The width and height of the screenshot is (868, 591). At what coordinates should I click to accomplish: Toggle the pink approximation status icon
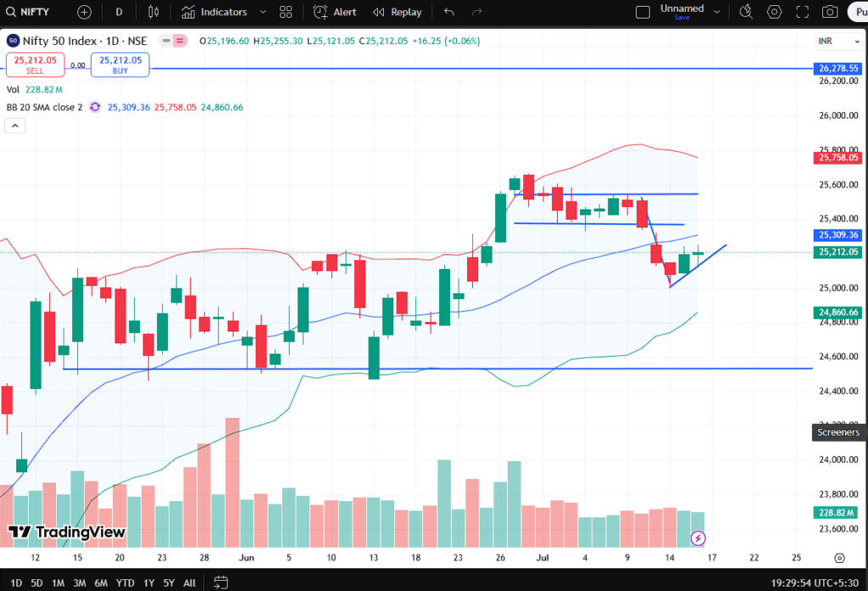(180, 41)
